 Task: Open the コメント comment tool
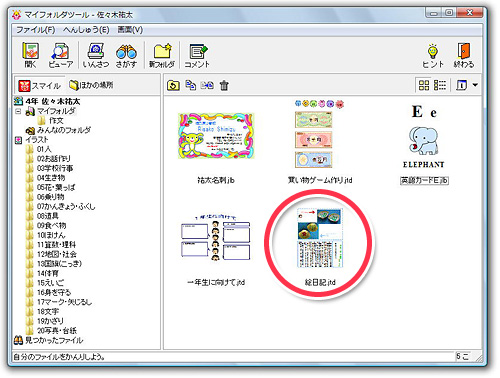197,55
